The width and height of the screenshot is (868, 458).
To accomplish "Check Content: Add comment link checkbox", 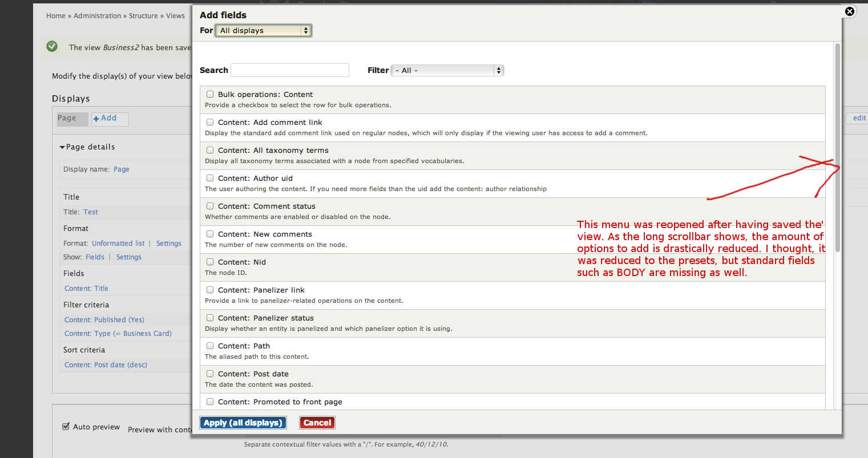I will click(x=210, y=122).
